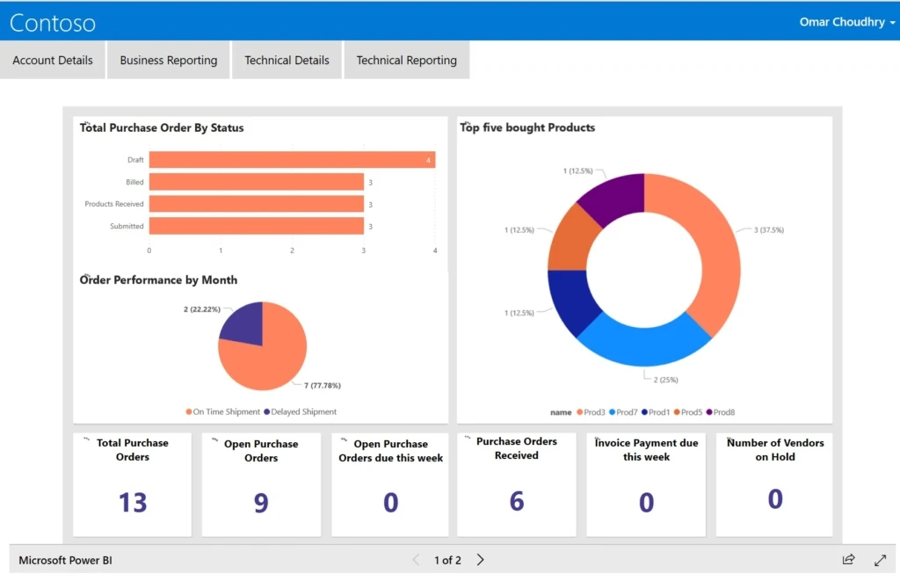Open the Omar Choudhry account dropdown
The width and height of the screenshot is (900, 588).
(x=846, y=22)
